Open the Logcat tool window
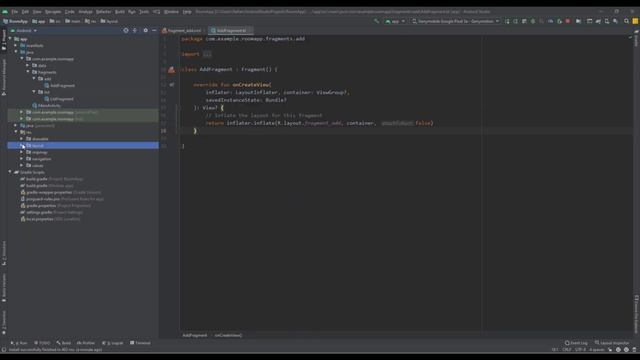This screenshot has height=360, width=640. click(x=113, y=343)
